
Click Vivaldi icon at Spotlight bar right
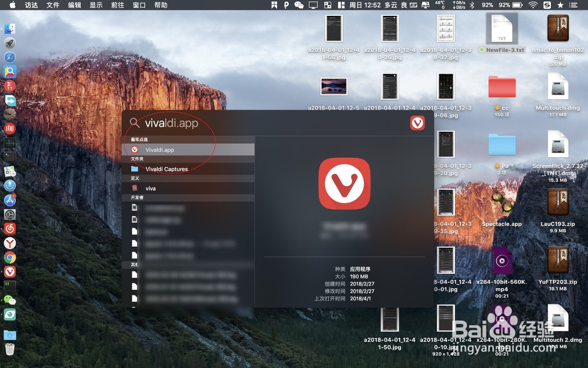[417, 123]
